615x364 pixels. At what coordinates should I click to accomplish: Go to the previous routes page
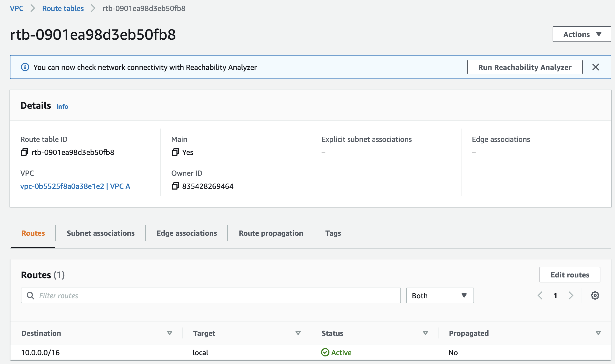pos(540,295)
